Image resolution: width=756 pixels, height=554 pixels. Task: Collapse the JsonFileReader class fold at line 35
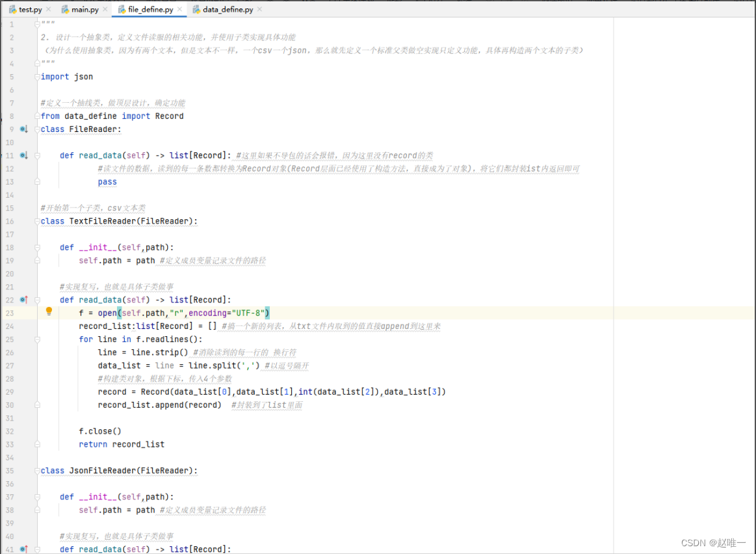coord(37,470)
